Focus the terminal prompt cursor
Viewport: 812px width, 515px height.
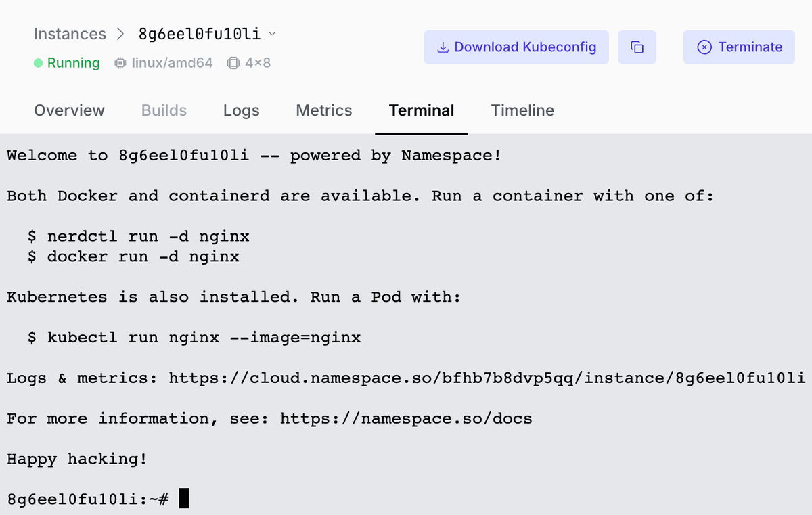(x=183, y=499)
